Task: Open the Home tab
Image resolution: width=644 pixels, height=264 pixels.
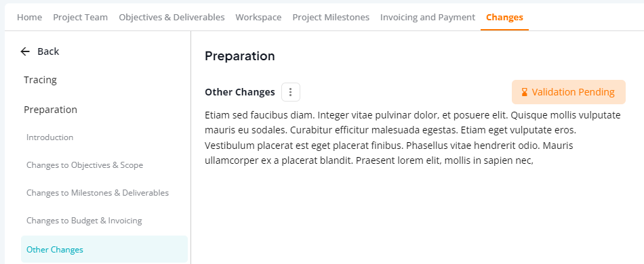Action: 30,17
